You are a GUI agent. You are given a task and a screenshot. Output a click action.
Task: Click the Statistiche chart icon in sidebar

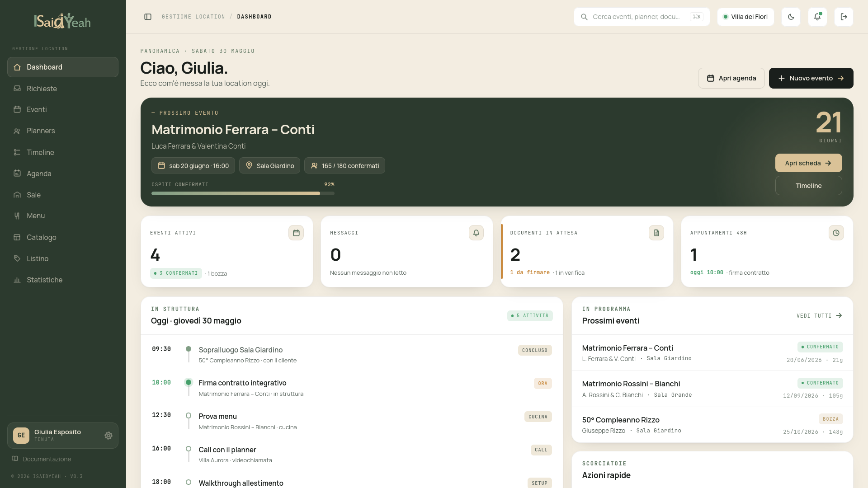[17, 280]
